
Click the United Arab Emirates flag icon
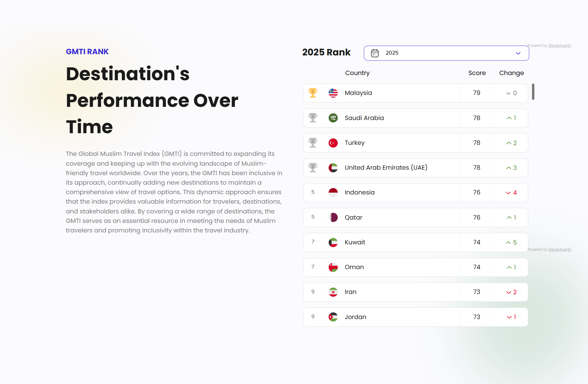pos(333,168)
